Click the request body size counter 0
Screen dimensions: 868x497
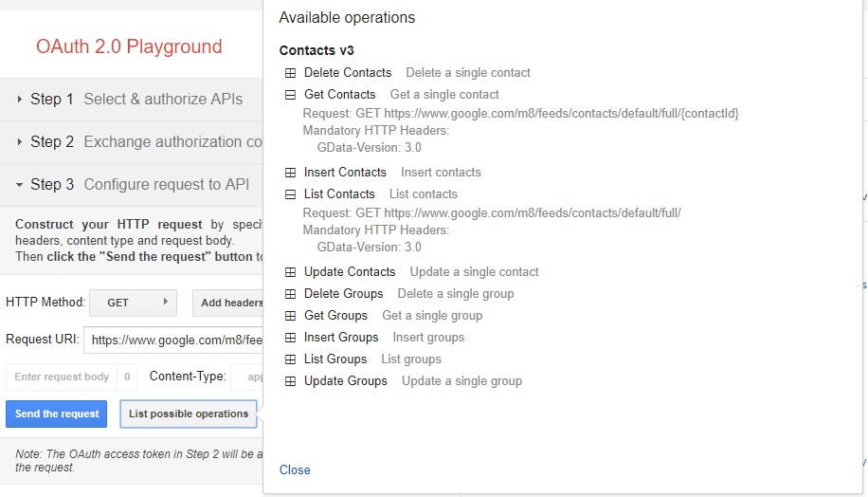click(x=127, y=377)
